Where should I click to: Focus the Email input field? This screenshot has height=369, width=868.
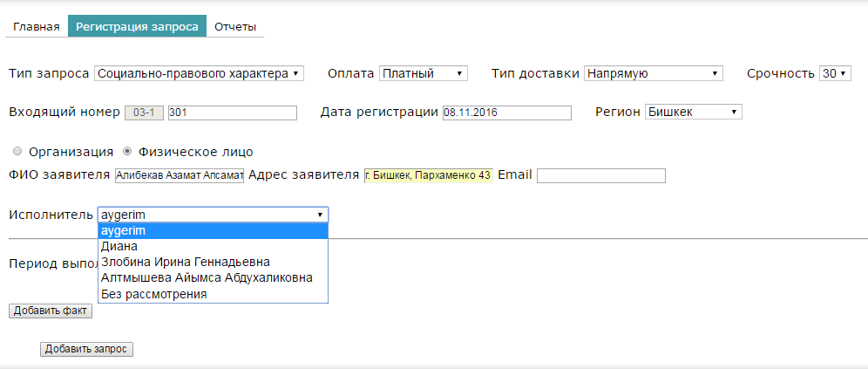601,175
